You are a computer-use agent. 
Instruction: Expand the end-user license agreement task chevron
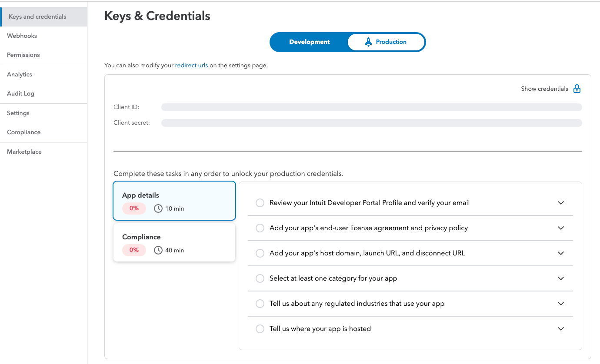(x=561, y=228)
